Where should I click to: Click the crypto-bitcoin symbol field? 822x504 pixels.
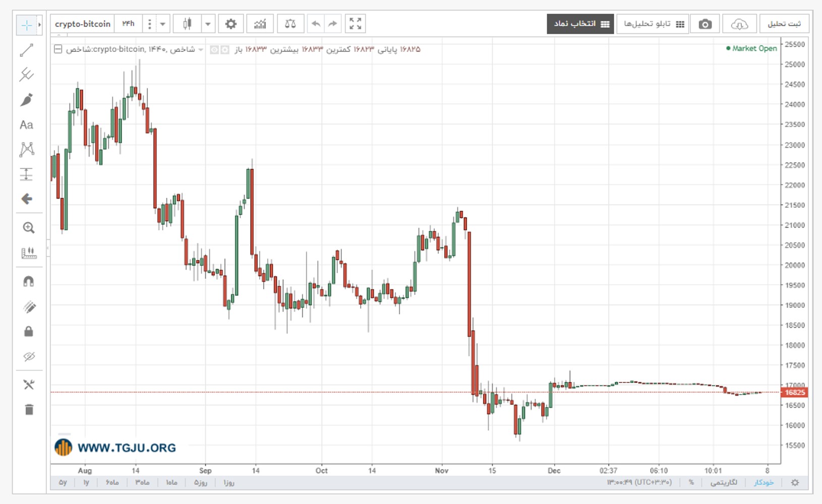point(83,24)
